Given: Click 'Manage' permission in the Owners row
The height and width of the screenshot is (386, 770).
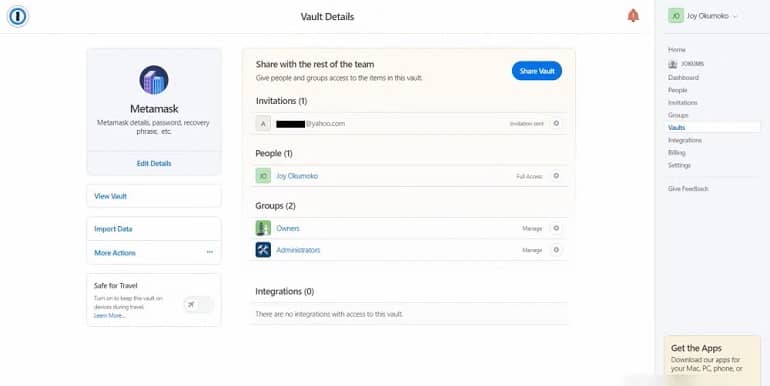Looking at the screenshot, I should coord(532,228).
